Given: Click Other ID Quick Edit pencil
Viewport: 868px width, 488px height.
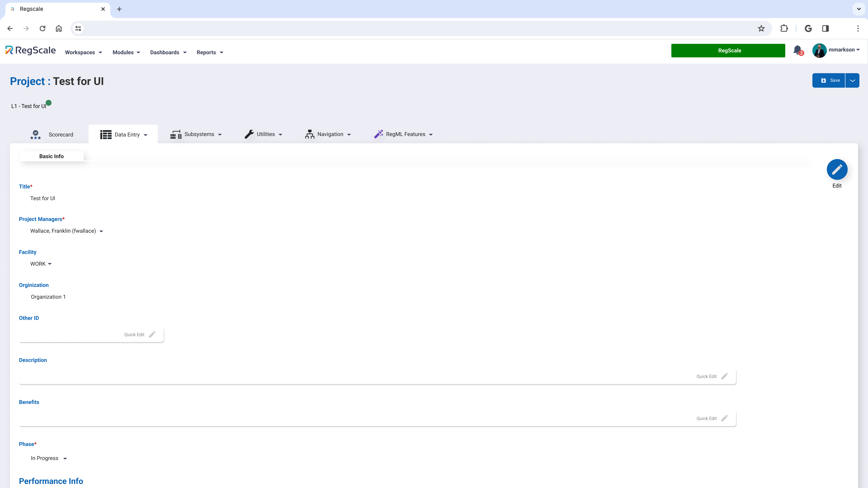Looking at the screenshot, I should (x=152, y=334).
